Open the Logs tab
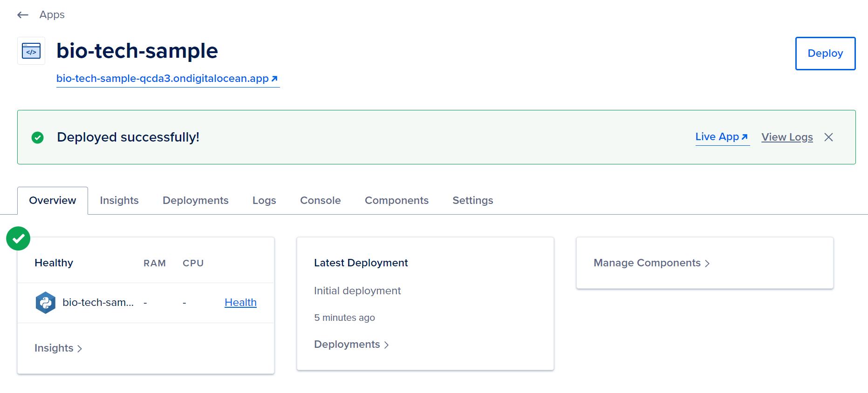This screenshot has width=868, height=393. 264,200
